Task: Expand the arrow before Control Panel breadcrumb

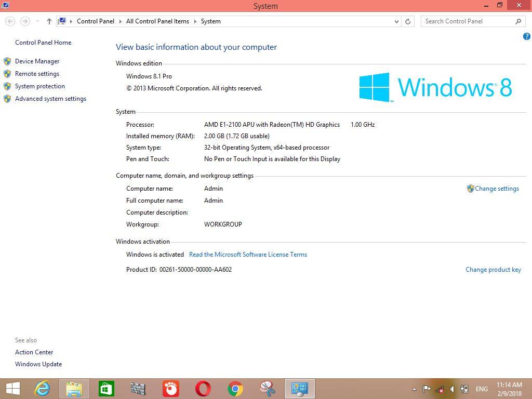Action: [x=71, y=21]
